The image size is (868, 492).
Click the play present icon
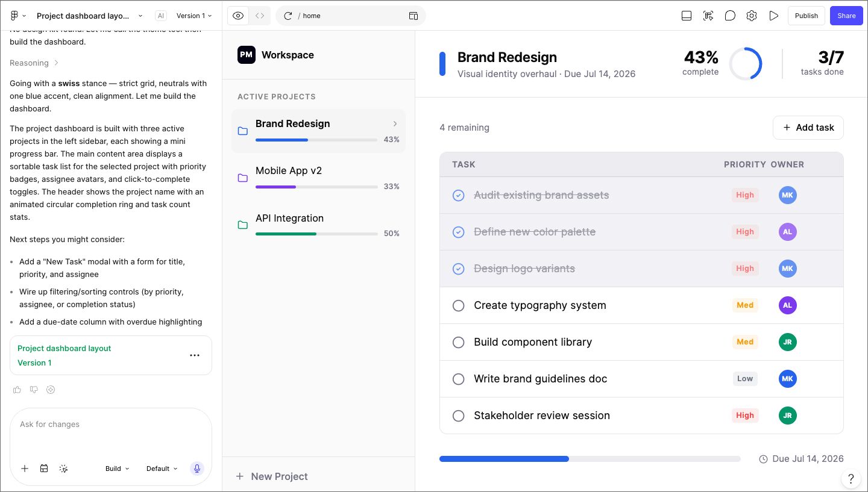pyautogui.click(x=774, y=16)
